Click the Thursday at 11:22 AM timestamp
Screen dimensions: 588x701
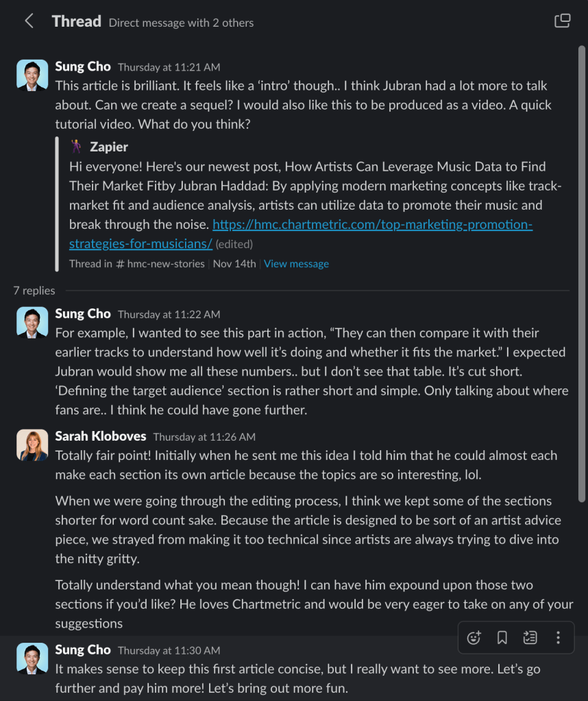click(169, 315)
